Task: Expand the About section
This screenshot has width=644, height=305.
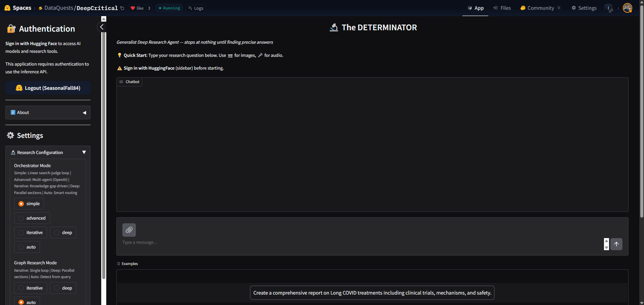Action: click(x=48, y=112)
